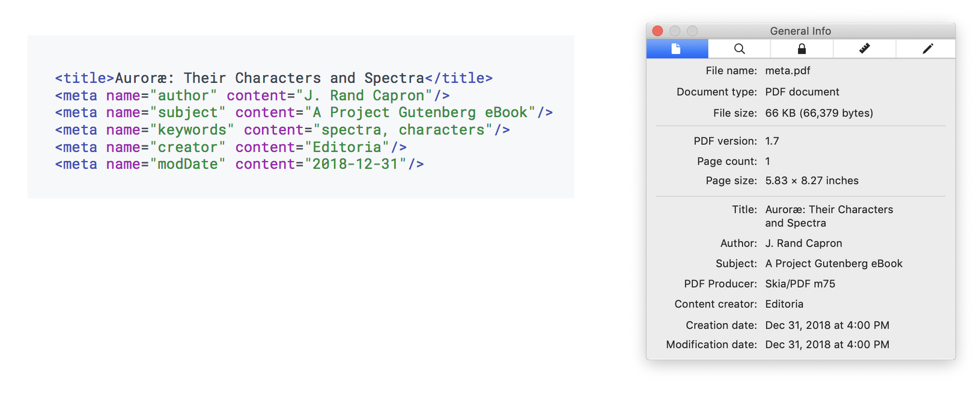
Task: Click the Modification date value in inspector
Action: tap(827, 345)
